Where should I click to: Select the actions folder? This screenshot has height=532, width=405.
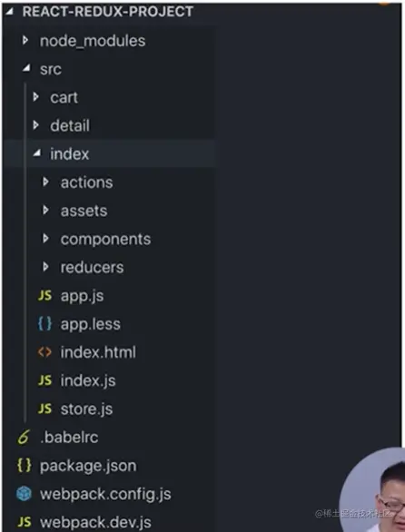tap(109, 182)
